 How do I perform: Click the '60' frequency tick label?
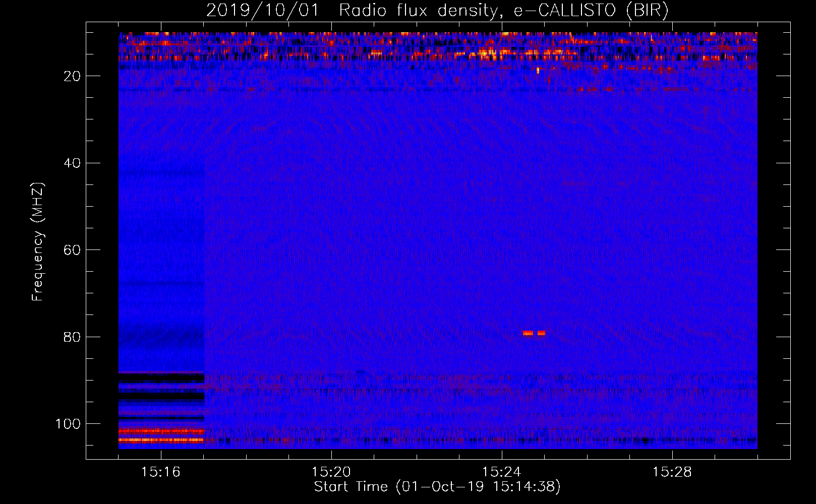(x=73, y=250)
